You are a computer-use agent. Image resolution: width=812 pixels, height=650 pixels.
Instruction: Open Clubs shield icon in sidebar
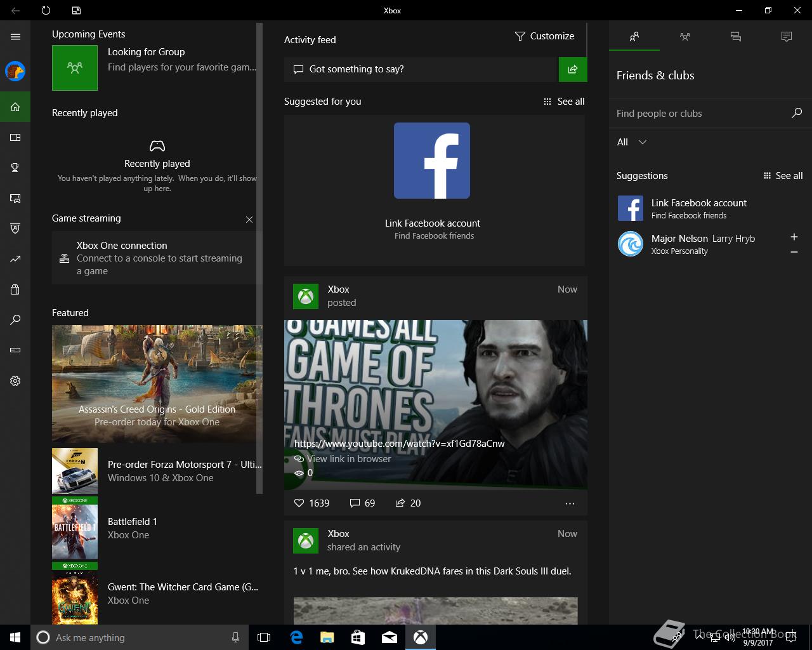15,229
